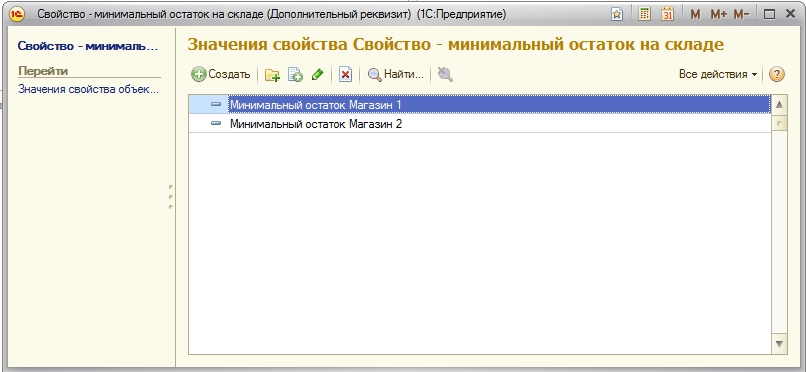Maximize the 1C window

769,14
